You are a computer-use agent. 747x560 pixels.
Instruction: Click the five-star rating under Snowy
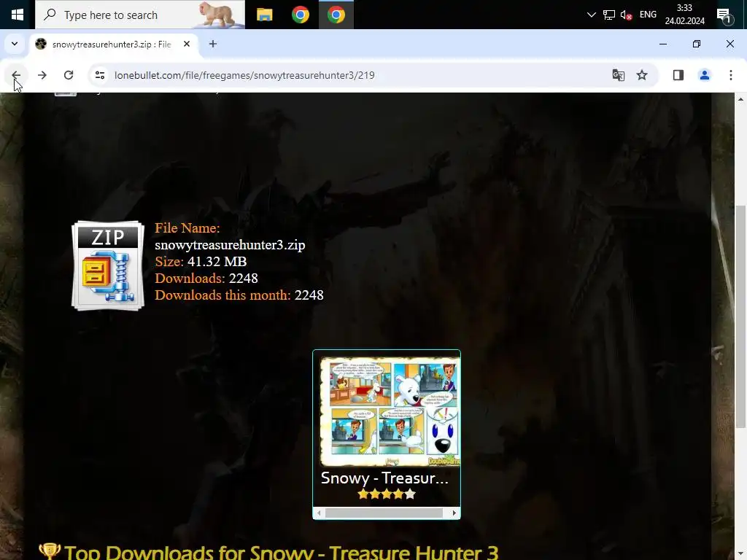(x=387, y=494)
